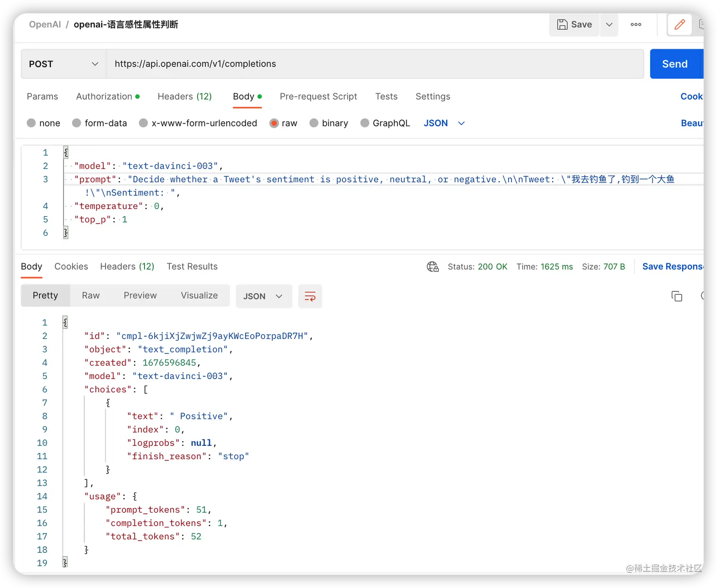The width and height of the screenshot is (717, 588).
Task: Click the Save button with the disk icon
Action: (x=574, y=25)
